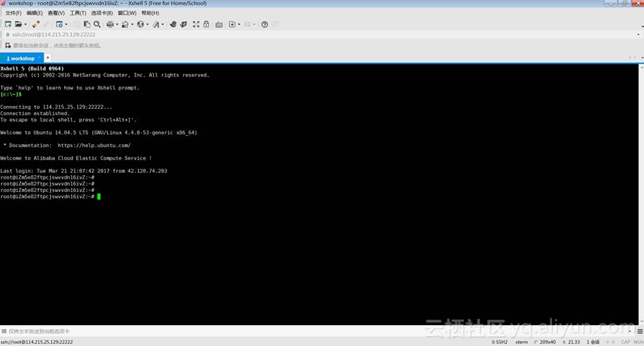
Task: Click the green '[c:\~]$' local prompt
Action: coord(11,94)
